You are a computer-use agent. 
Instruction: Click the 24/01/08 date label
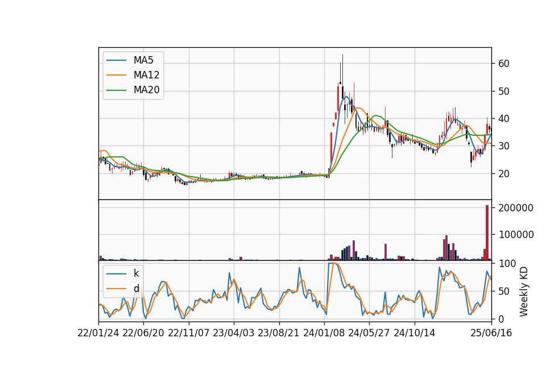(324, 333)
